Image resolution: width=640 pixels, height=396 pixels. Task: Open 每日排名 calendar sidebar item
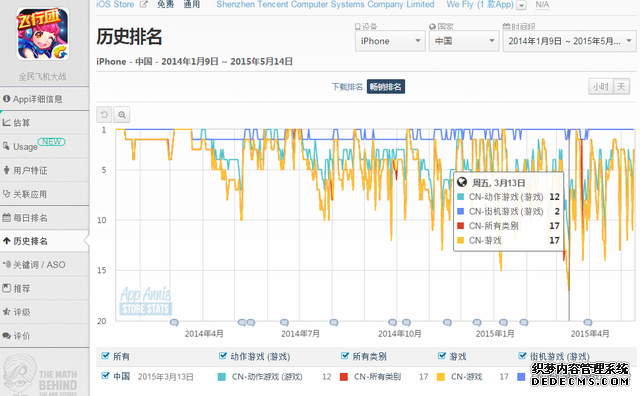44,218
